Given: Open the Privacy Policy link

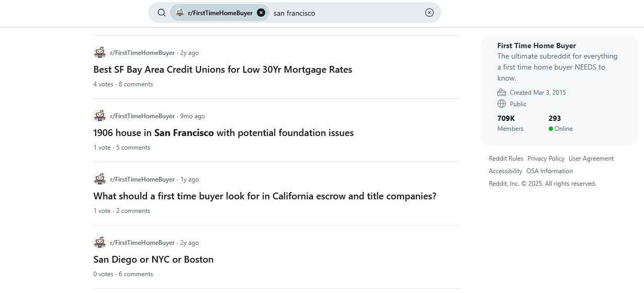Looking at the screenshot, I should [546, 159].
